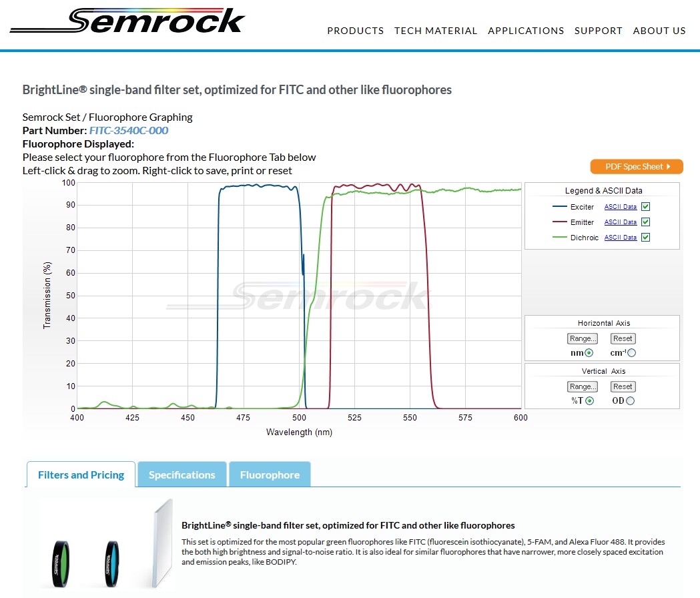The height and width of the screenshot is (598, 700).
Task: Select the %T radio button
Action: click(x=590, y=400)
